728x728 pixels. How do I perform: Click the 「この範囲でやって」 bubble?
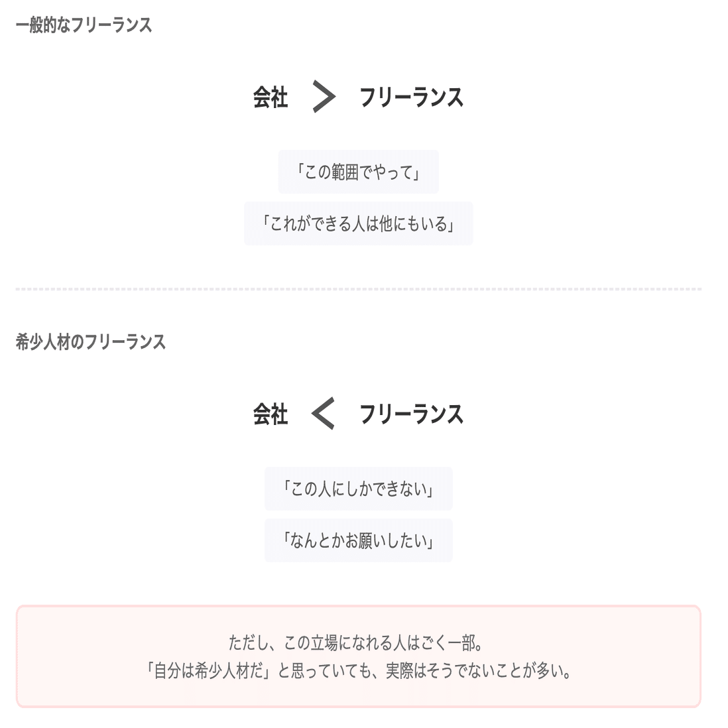pyautogui.click(x=358, y=172)
